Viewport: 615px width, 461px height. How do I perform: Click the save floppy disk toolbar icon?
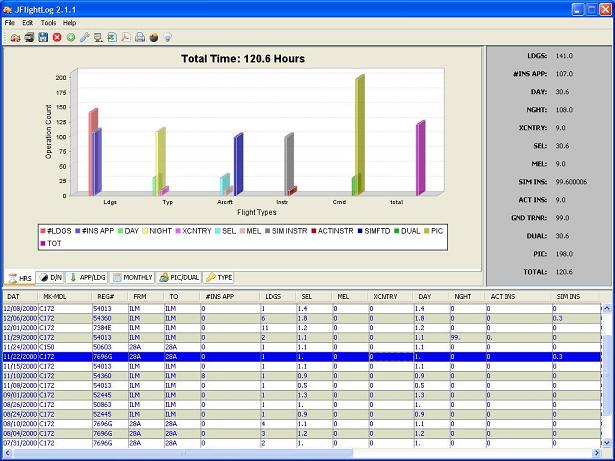coord(42,37)
